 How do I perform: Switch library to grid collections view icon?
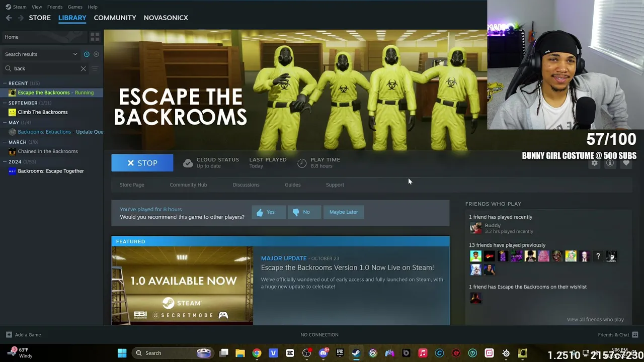95,37
